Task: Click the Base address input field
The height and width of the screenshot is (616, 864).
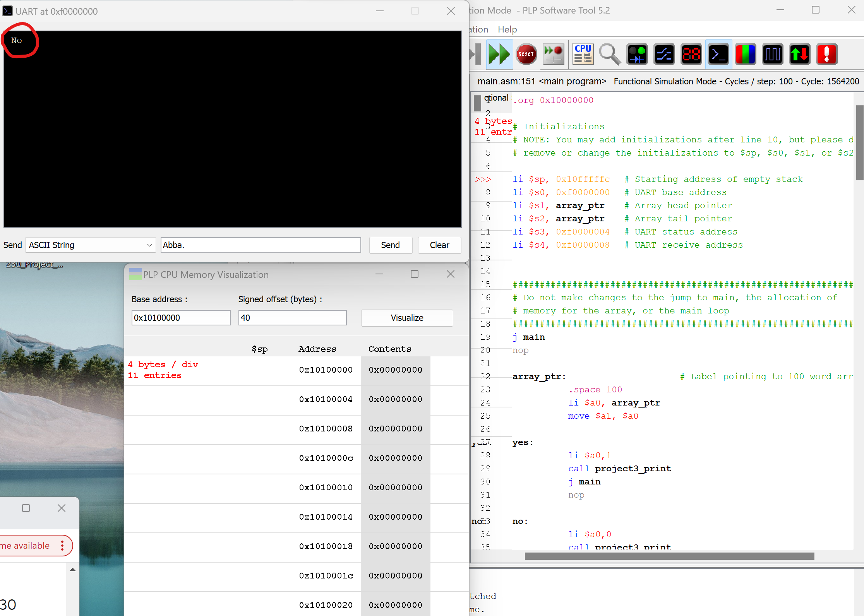Action: 180,317
